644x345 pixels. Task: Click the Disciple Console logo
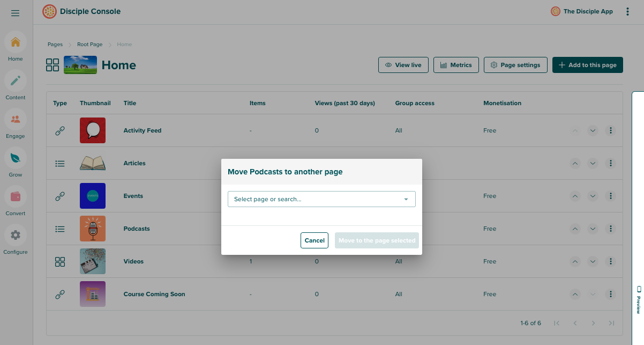tap(49, 11)
